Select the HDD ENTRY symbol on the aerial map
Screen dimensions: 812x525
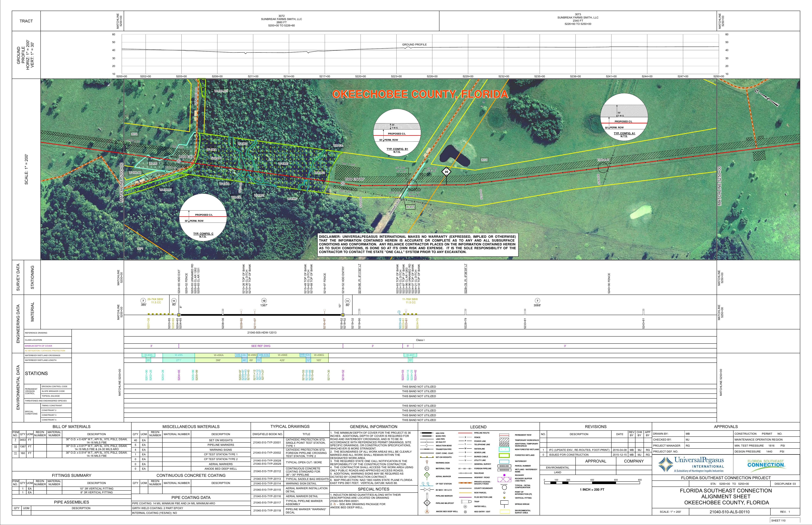pos(343,184)
